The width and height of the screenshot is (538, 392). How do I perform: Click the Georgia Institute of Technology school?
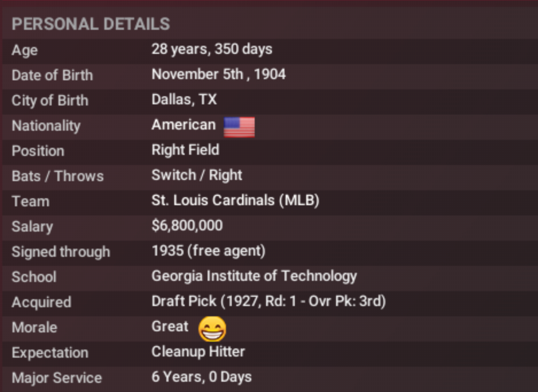(x=254, y=276)
